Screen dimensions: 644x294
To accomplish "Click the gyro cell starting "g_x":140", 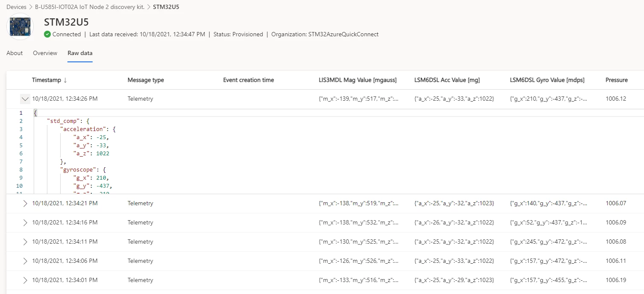I will click(x=548, y=204).
